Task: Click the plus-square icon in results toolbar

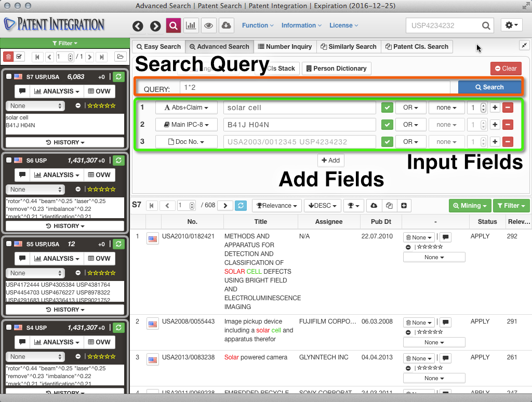Action: coord(404,205)
